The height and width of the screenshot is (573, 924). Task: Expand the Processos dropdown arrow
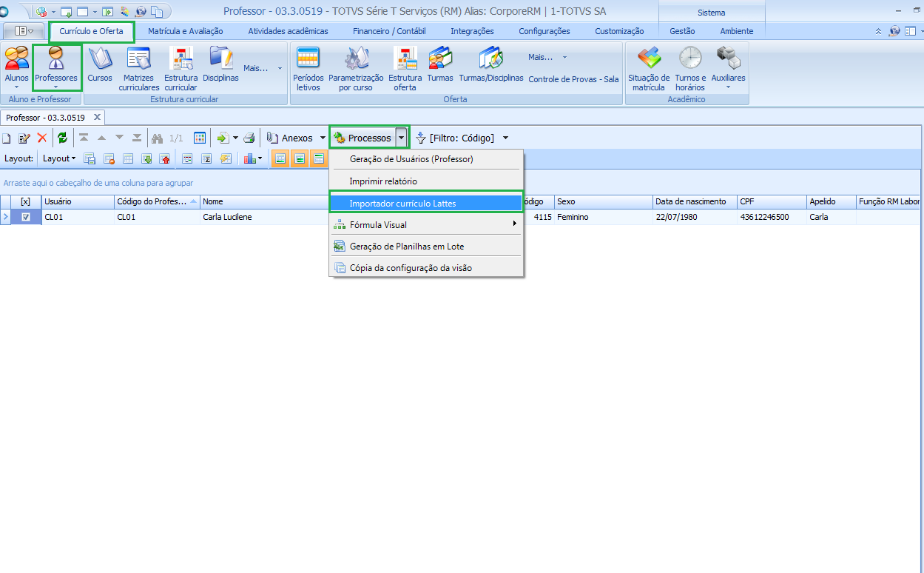(401, 138)
